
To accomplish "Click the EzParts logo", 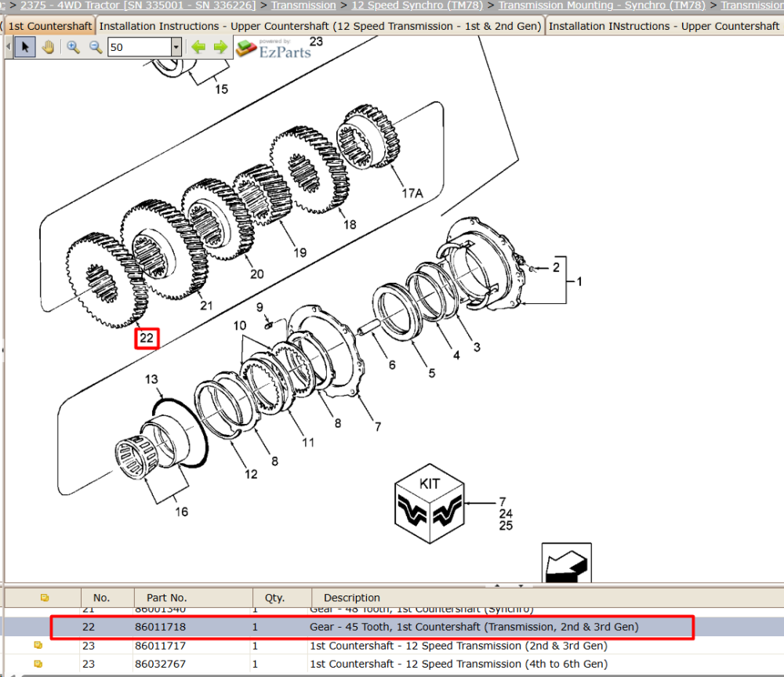I will pyautogui.click(x=274, y=49).
